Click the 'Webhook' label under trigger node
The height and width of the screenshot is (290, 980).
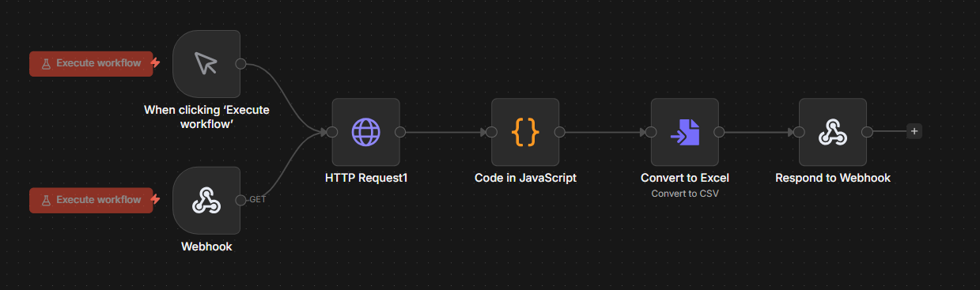[x=206, y=247]
